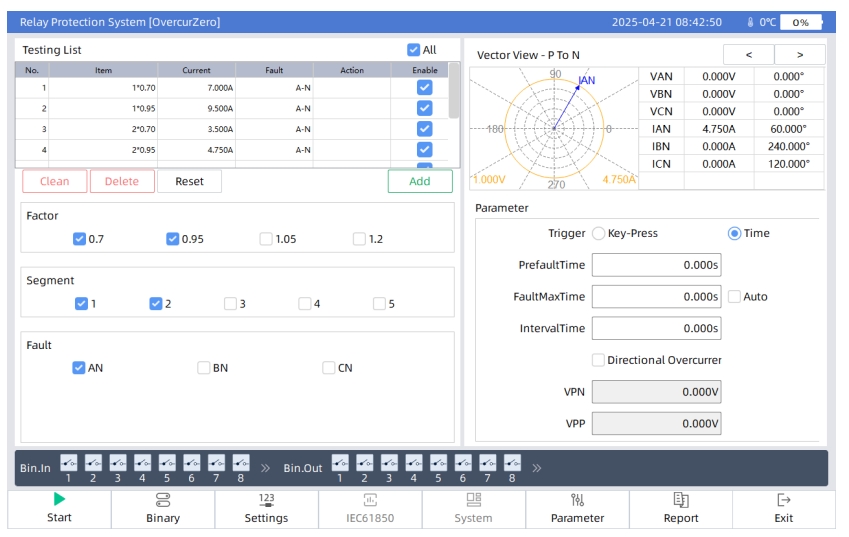Screen dimensions: 849x537
Task: Toggle Bin.In switch number 1
Action: coord(69,463)
